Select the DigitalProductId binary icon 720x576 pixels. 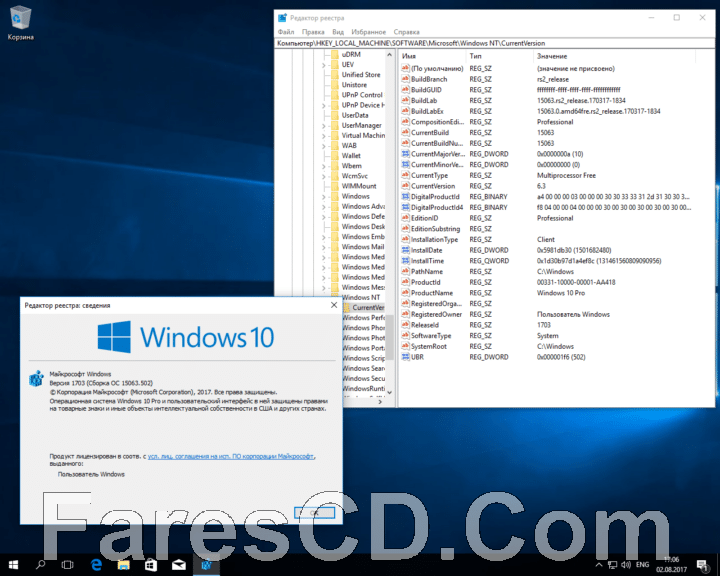[x=405, y=197]
